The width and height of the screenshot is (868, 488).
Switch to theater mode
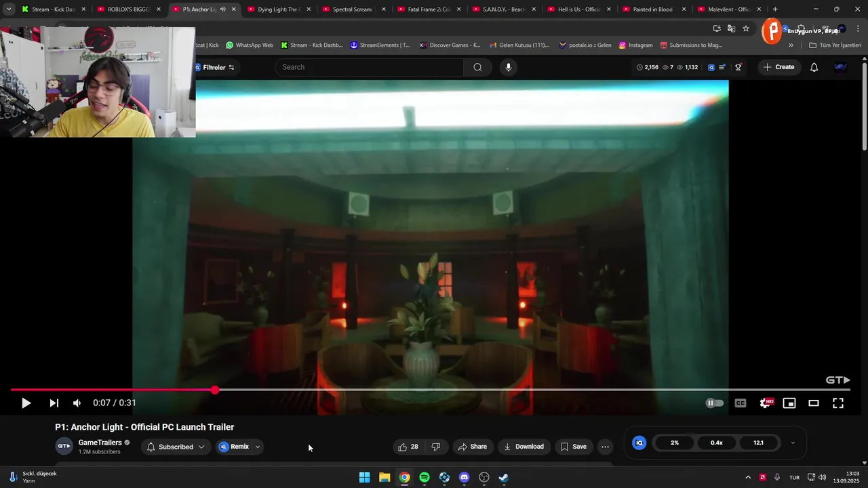814,403
